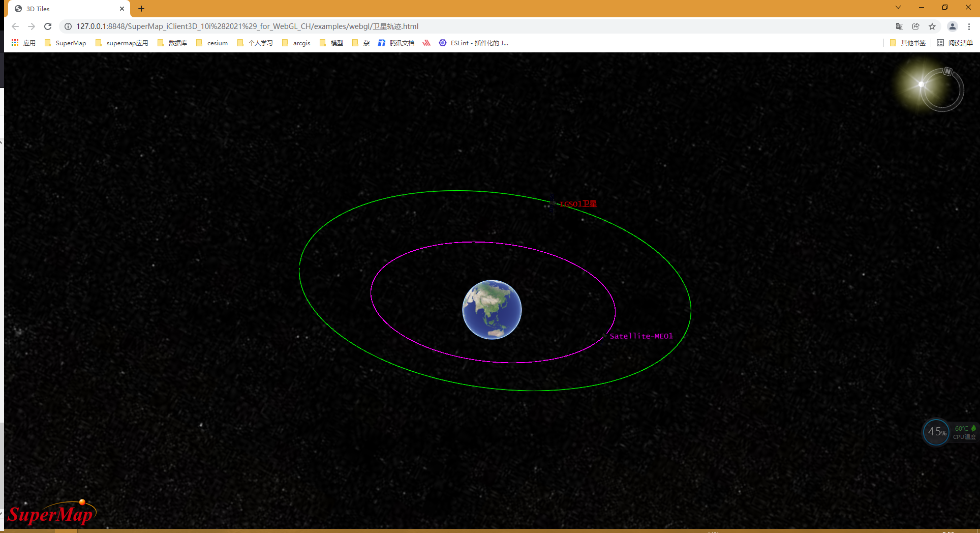Open the three-dot Chrome menu
The width and height of the screenshot is (980, 533).
pos(970,26)
